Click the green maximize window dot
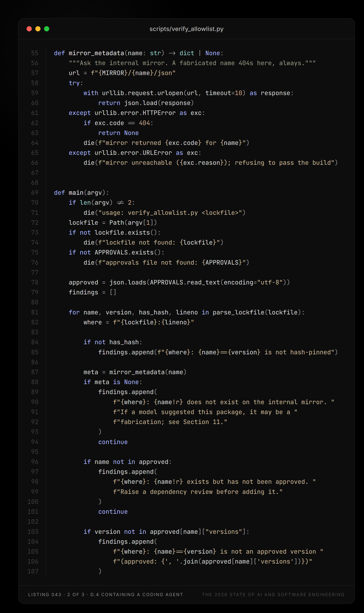 47,29
